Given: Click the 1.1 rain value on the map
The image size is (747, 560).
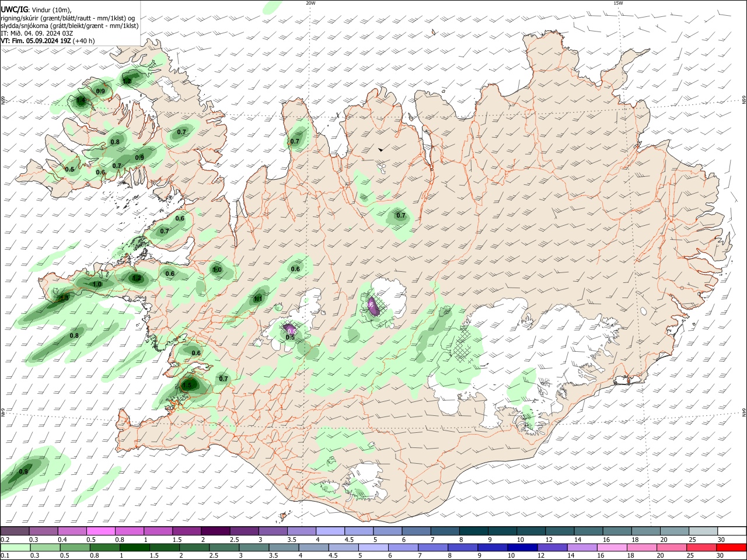Looking at the screenshot, I should point(257,299).
